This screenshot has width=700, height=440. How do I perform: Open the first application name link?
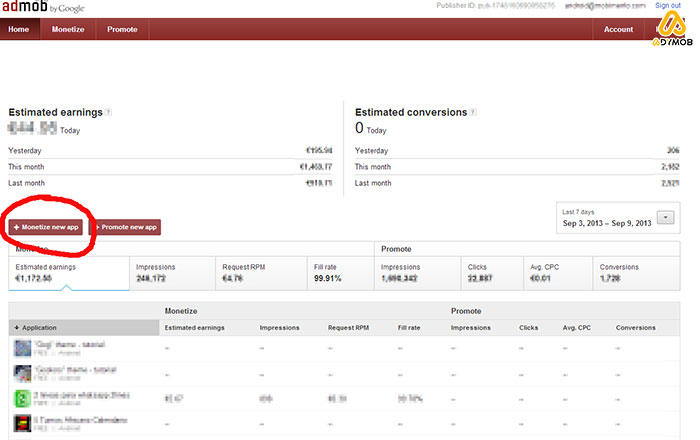coord(70,345)
